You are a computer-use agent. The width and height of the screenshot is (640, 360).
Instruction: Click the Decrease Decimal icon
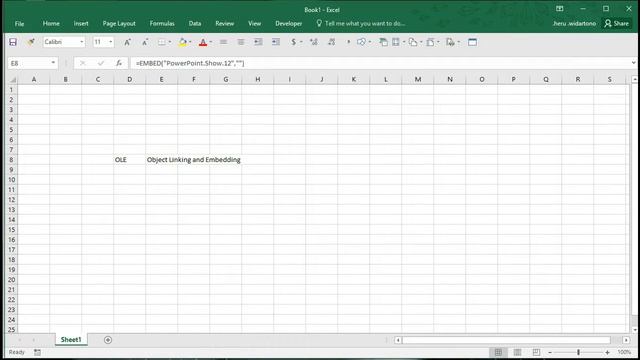[x=331, y=42]
